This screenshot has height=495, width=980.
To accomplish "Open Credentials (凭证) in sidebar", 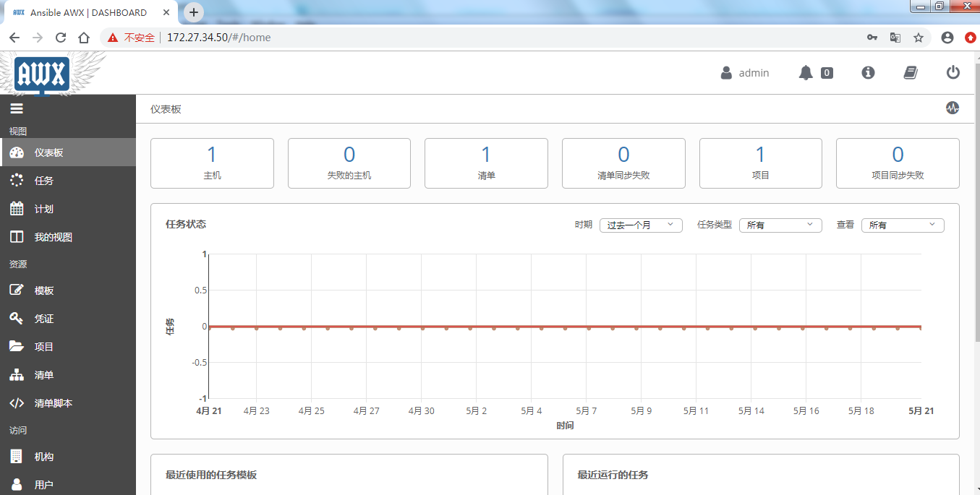I will (x=68, y=319).
